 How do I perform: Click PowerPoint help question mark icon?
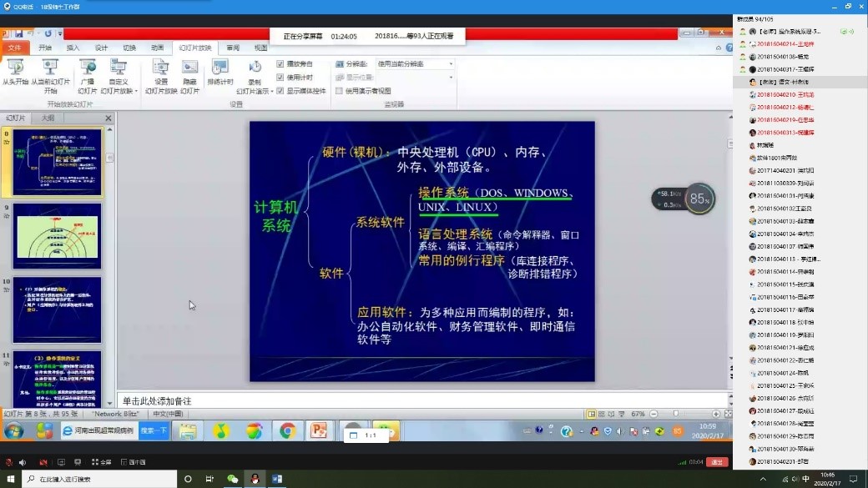pos(729,48)
